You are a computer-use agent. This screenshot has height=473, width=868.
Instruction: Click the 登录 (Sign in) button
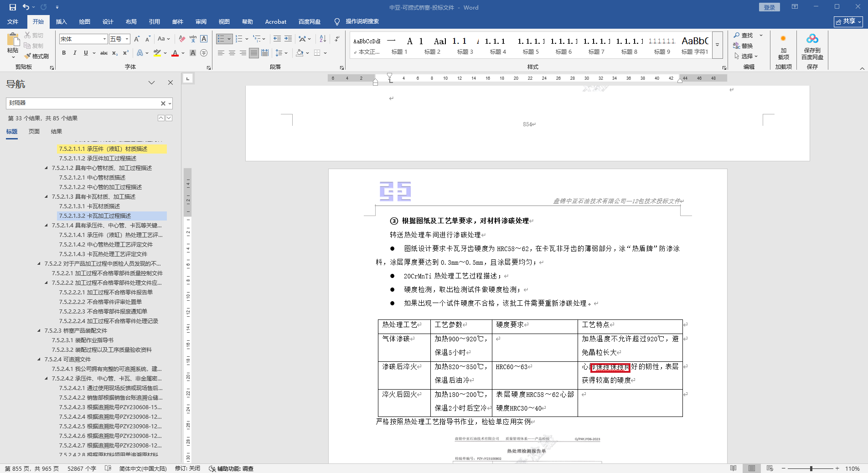coord(769,7)
